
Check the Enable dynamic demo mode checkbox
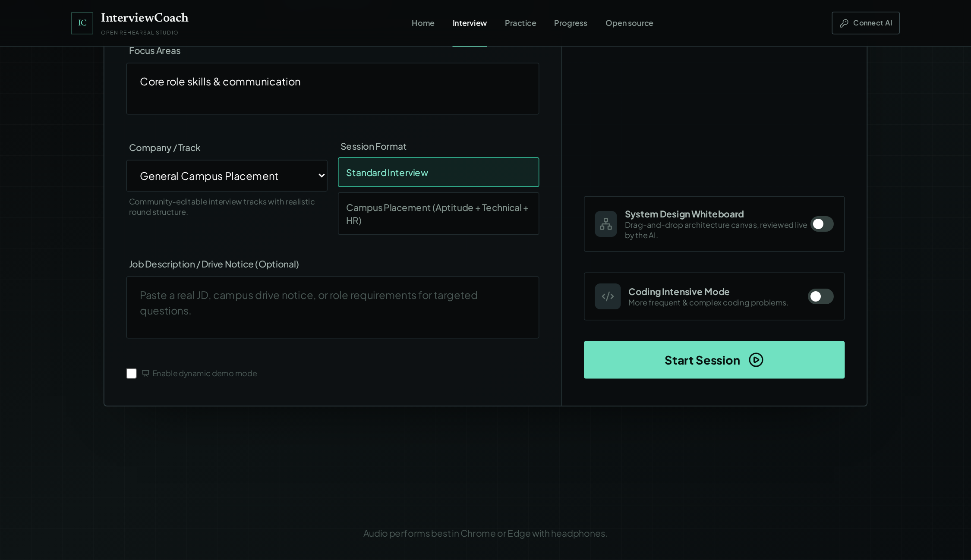click(x=131, y=373)
